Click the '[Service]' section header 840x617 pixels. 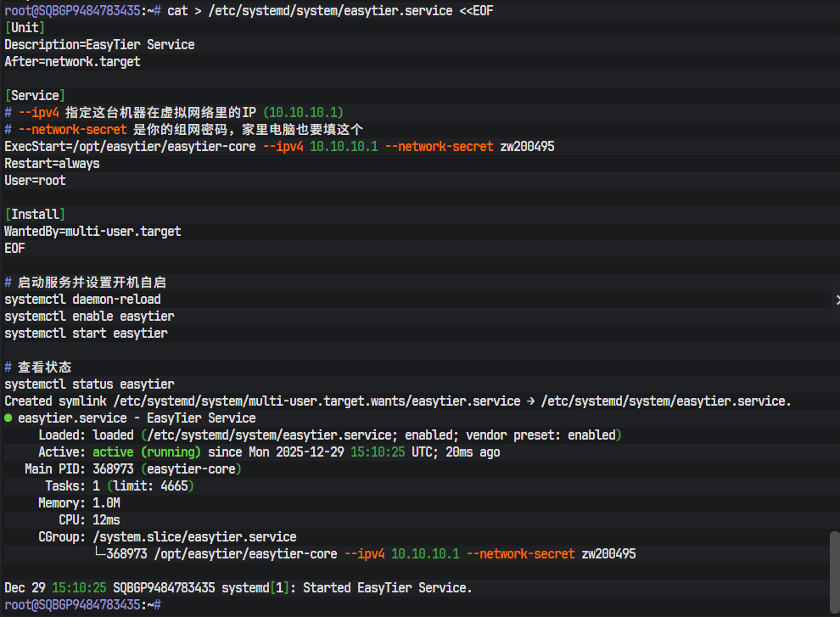[x=35, y=95]
